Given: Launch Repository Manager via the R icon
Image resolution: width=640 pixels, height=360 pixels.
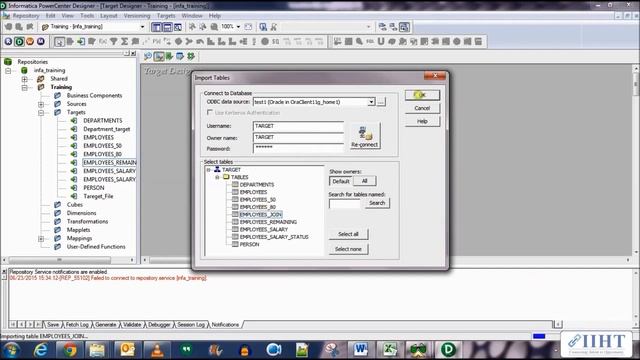Looking at the screenshot, I should (8, 41).
